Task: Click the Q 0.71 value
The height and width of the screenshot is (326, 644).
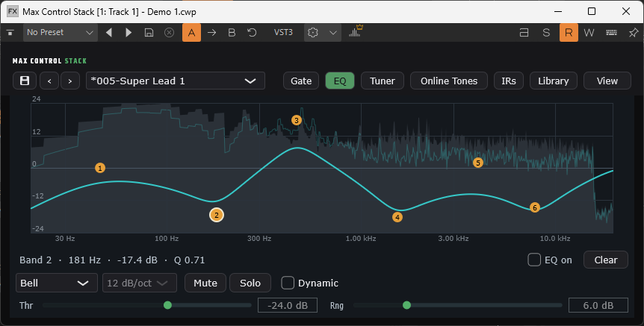Action: (x=189, y=260)
